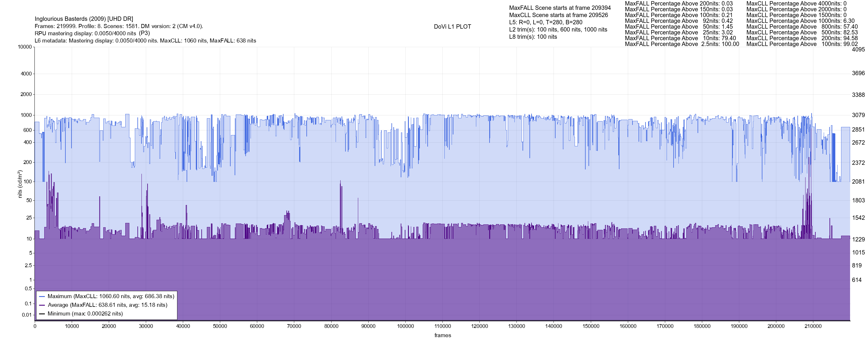Click the DoVi L1 PLOT title

tap(452, 27)
